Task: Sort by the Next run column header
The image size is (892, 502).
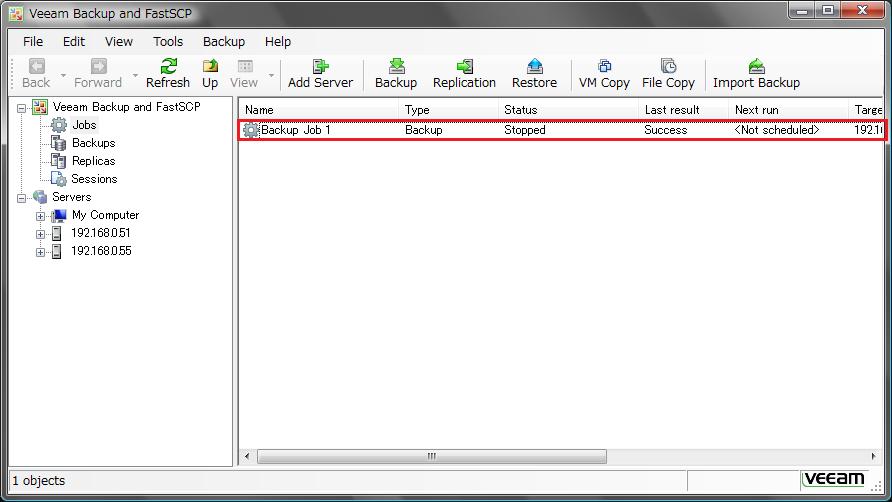Action: click(788, 110)
